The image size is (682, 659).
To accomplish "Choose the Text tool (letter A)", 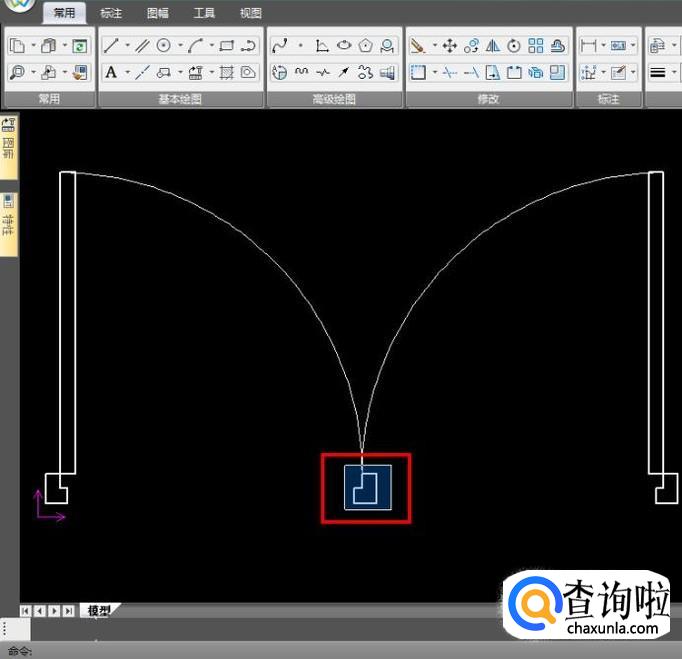I will point(111,72).
